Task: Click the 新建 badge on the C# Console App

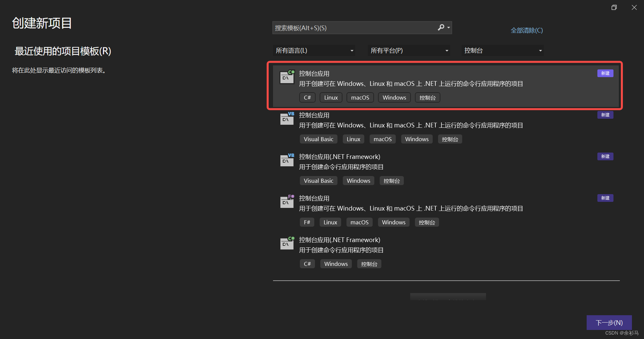Action: pos(605,73)
